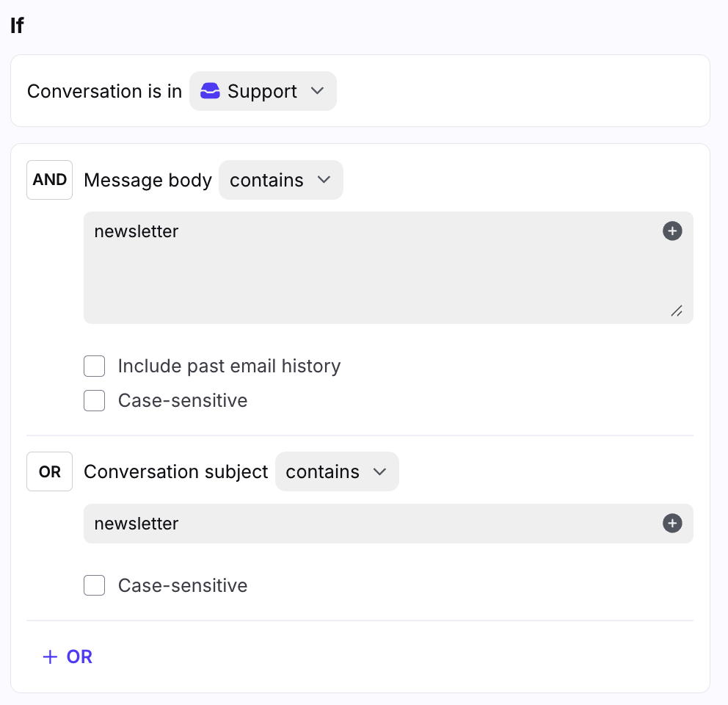
Task: Click plus icon in message body text area
Action: (672, 231)
